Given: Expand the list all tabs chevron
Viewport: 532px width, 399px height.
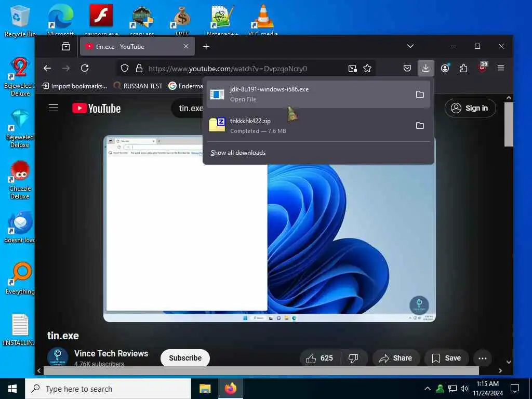Looking at the screenshot, I should [410, 46].
